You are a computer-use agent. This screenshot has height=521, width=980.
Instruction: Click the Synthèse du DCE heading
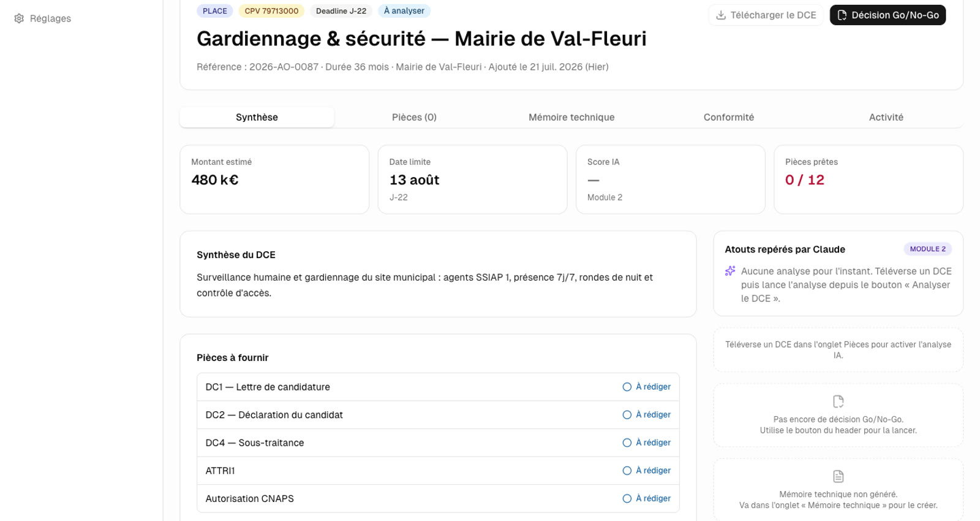[236, 255]
